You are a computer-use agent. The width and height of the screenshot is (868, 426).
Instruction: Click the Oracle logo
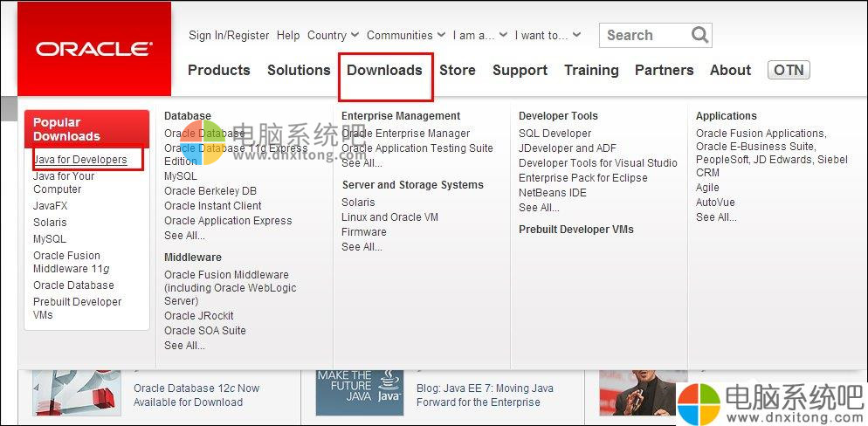tap(94, 49)
